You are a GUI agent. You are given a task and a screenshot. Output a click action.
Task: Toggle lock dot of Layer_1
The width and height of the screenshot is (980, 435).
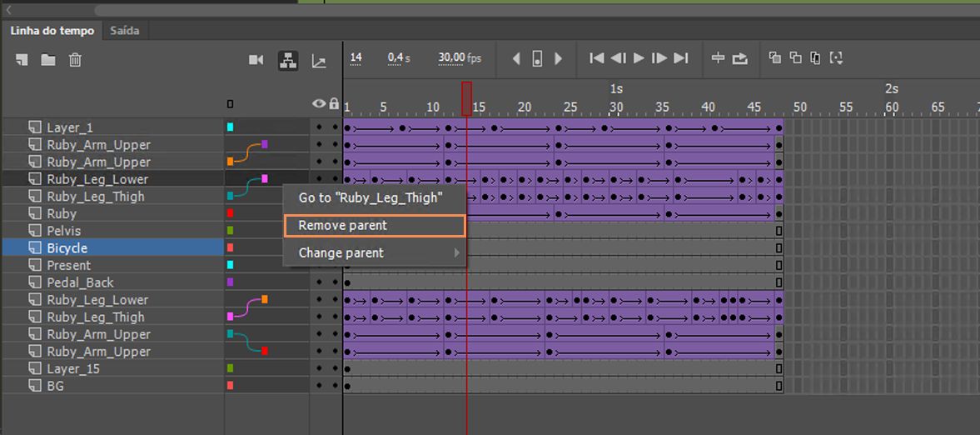[335, 127]
